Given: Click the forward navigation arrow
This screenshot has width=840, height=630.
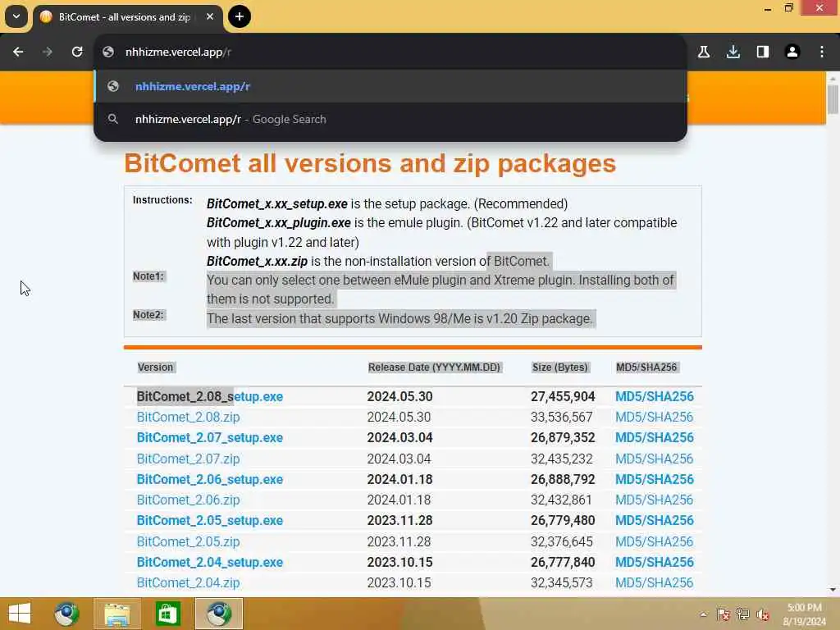Looking at the screenshot, I should tap(47, 52).
